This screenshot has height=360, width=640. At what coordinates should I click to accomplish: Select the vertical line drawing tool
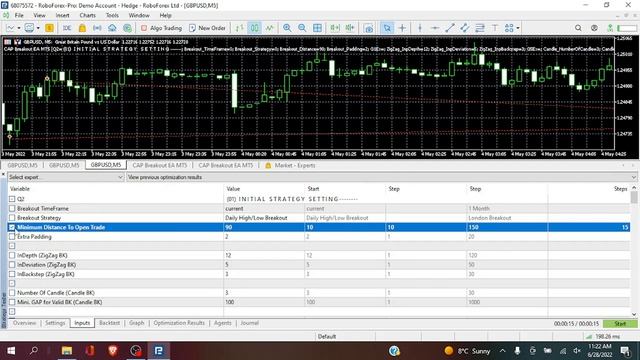coord(420,28)
